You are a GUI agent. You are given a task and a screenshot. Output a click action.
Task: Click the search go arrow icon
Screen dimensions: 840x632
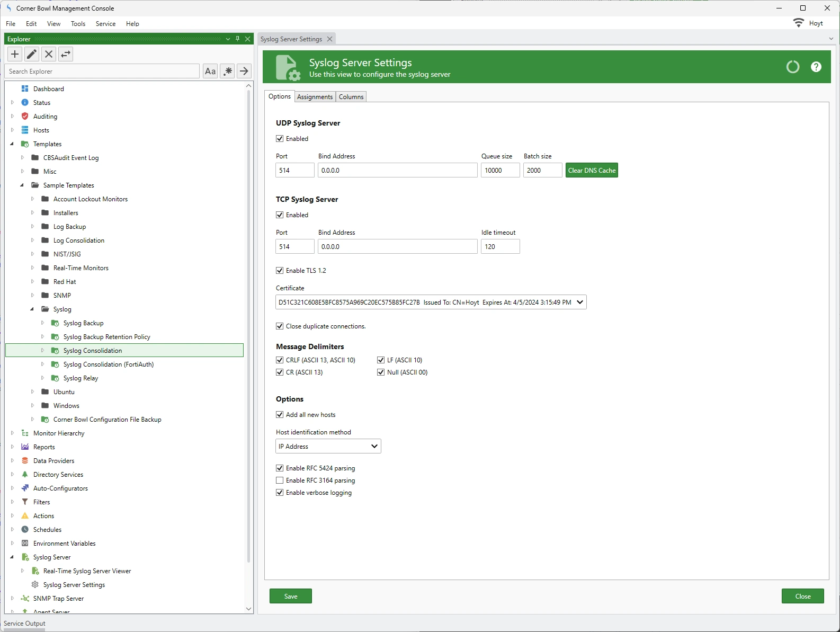pyautogui.click(x=244, y=71)
